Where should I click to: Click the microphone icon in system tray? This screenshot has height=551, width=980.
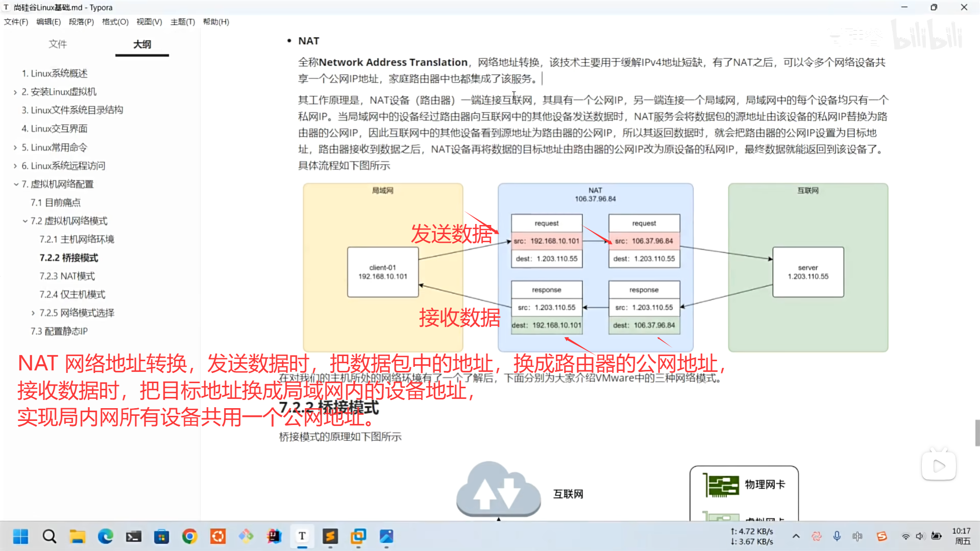tap(837, 536)
